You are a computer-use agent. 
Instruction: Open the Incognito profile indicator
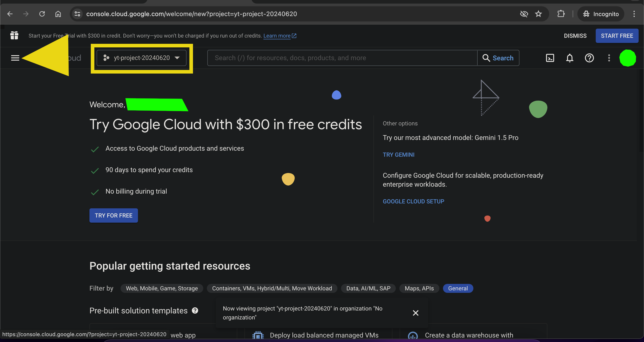point(601,14)
